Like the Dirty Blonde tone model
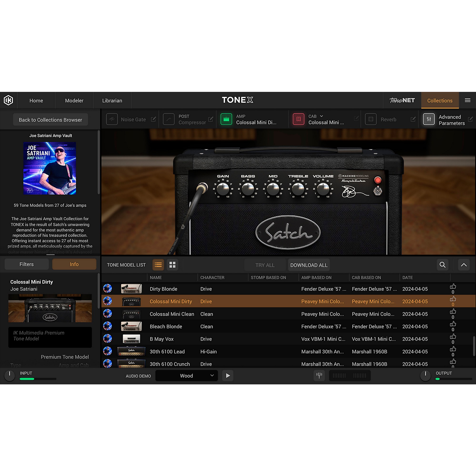The height and width of the screenshot is (476, 476). coord(453,286)
